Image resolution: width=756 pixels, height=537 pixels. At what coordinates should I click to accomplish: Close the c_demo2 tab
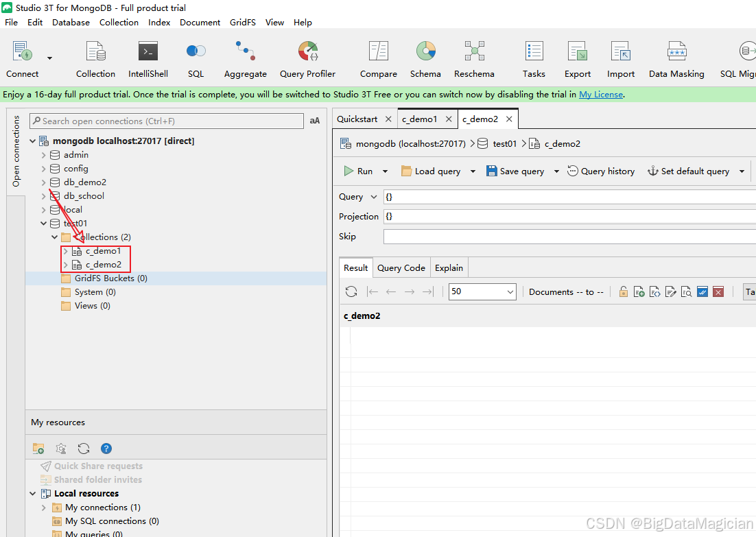click(x=509, y=119)
